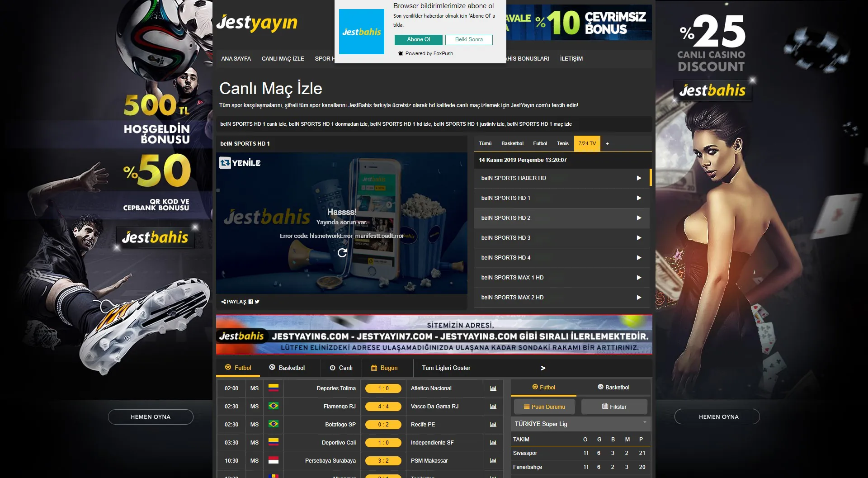Expand more channel categories with plus
Viewport: 868px width, 478px height.
tap(607, 144)
